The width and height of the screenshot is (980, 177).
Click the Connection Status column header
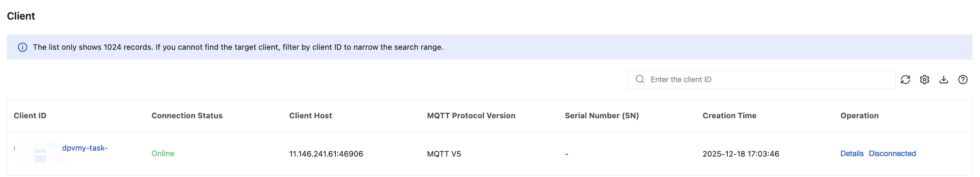pyautogui.click(x=187, y=116)
